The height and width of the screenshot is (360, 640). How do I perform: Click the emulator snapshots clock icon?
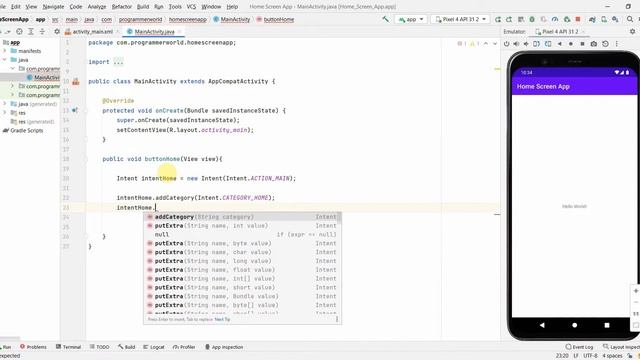point(605,44)
